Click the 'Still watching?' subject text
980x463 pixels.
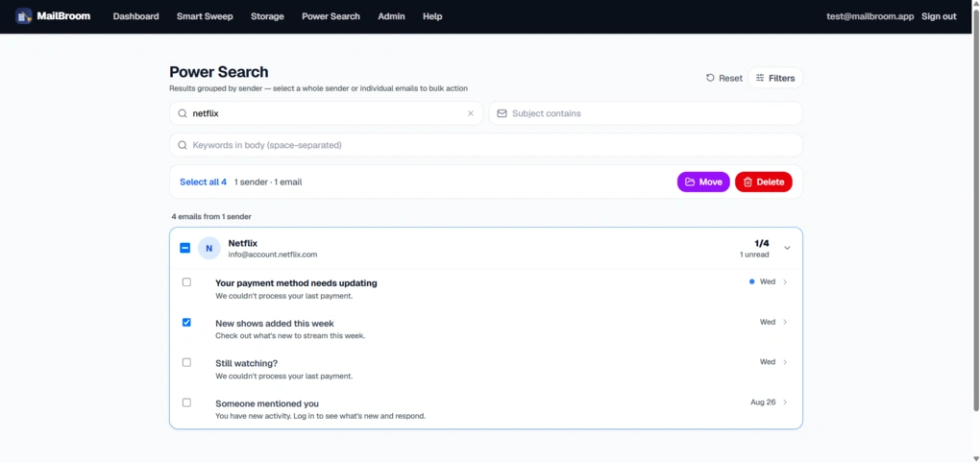click(246, 364)
